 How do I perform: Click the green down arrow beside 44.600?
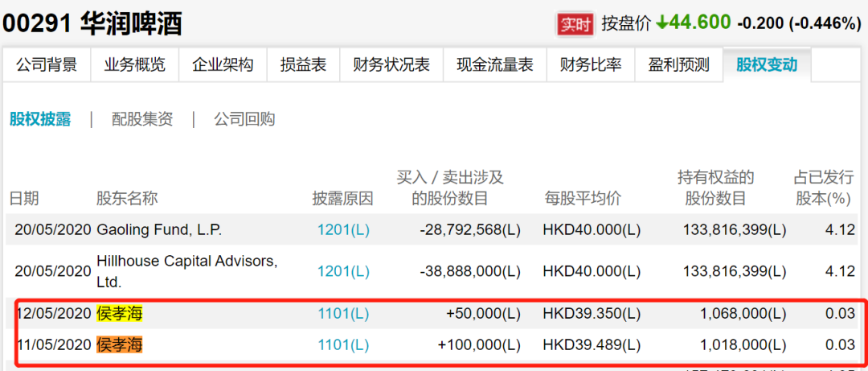662,23
